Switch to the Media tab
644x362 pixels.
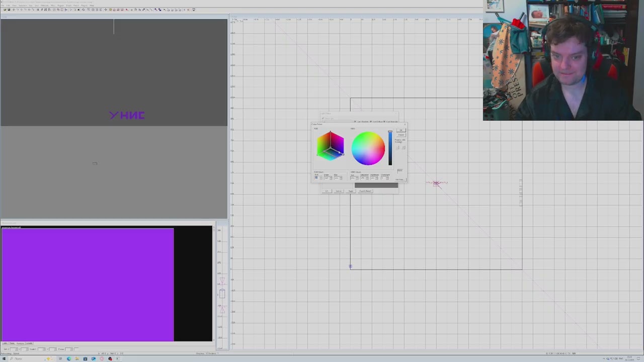coord(12,343)
